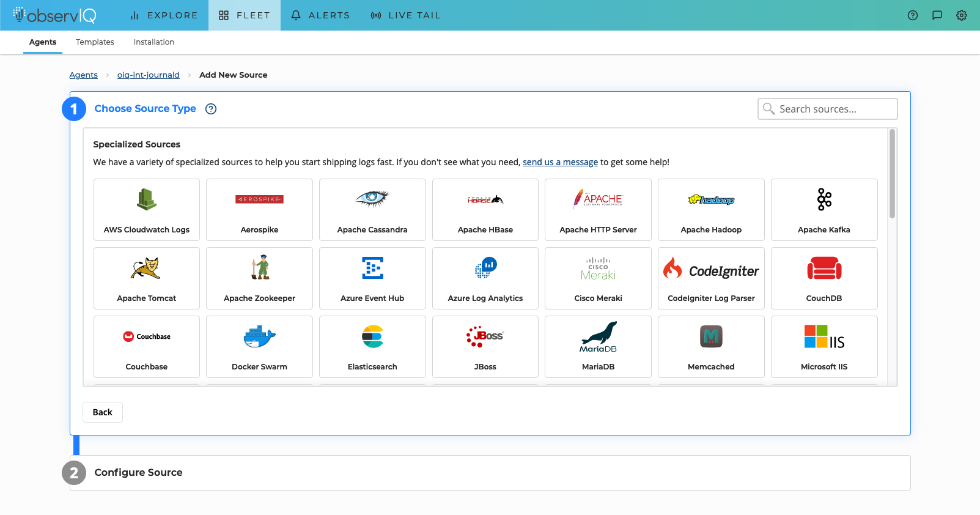
Task: Switch to the Templates tab
Action: 95,42
